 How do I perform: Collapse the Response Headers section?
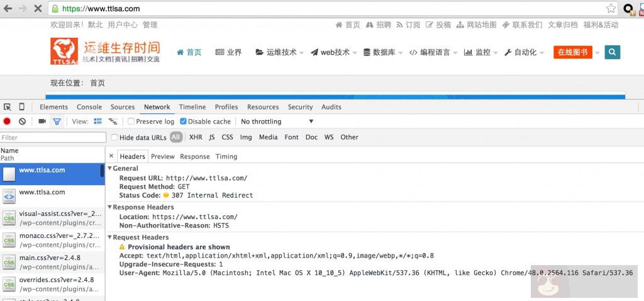click(x=110, y=207)
